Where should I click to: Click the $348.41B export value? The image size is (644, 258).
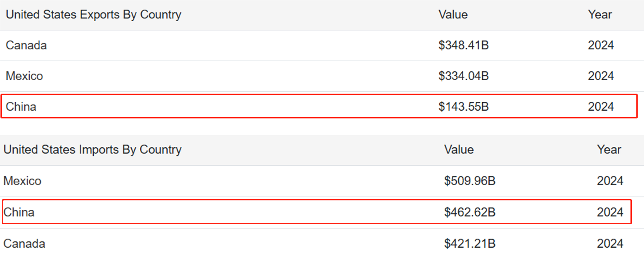(464, 45)
